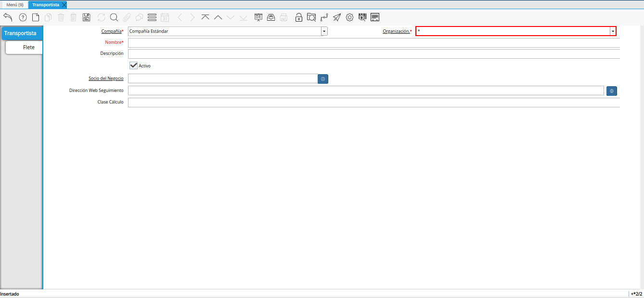Image resolution: width=644 pixels, height=298 pixels.
Task: Create a new record with page icon
Action: (36, 17)
